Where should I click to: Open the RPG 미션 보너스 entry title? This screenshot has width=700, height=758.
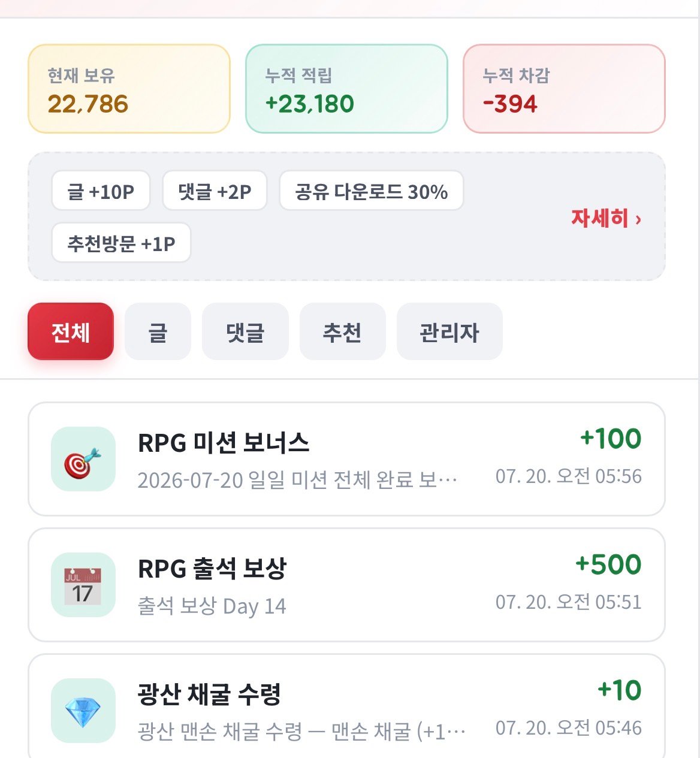pyautogui.click(x=224, y=443)
